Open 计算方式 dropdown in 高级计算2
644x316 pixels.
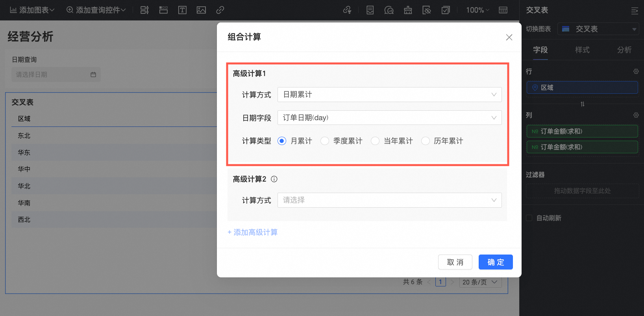390,200
